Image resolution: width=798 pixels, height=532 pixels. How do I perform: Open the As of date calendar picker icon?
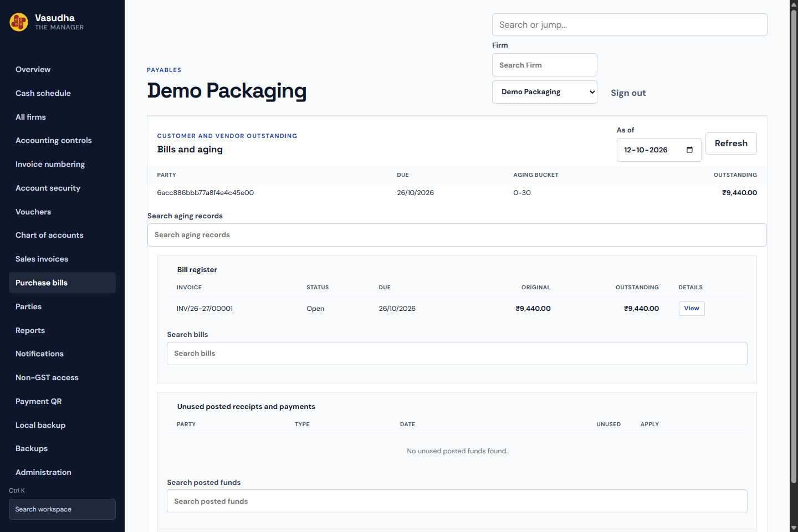pyautogui.click(x=689, y=150)
